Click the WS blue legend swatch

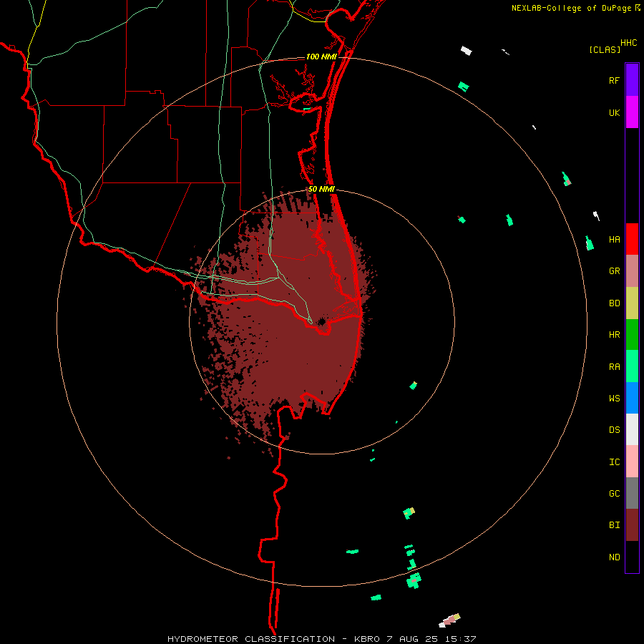(632, 398)
